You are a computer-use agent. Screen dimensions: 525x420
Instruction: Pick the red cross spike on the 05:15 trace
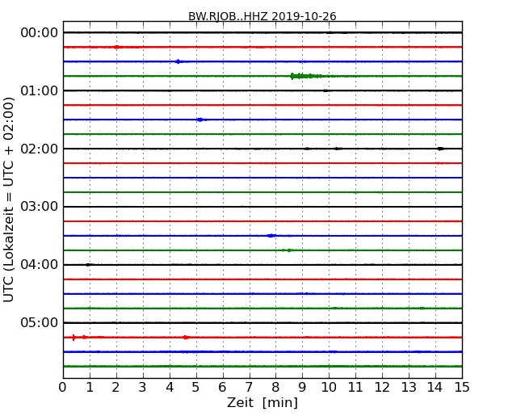(x=73, y=338)
